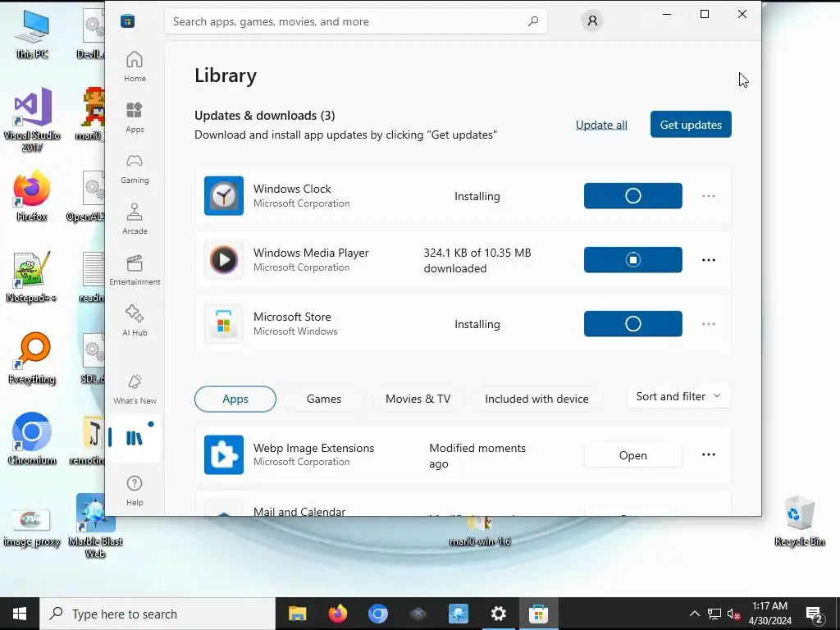840x630 pixels.
Task: Open more options for Windows Clock
Action: pos(709,196)
